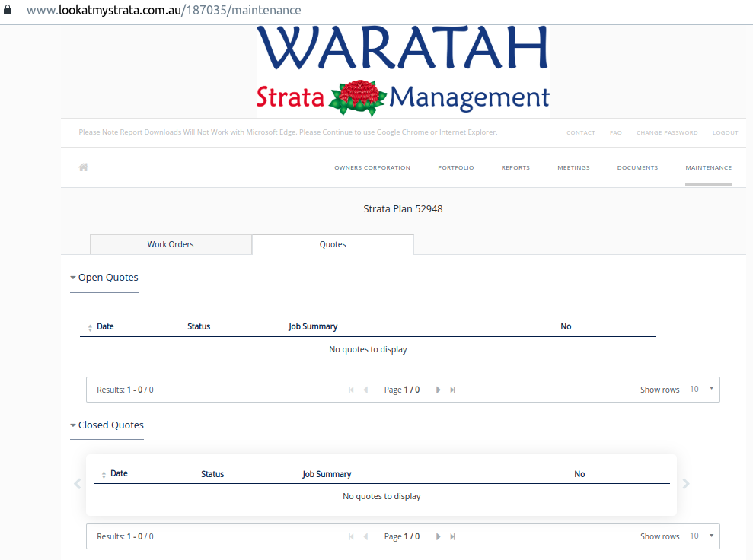Screen dimensions: 753x560
Task: Select the Quotes tab
Action: pos(333,244)
